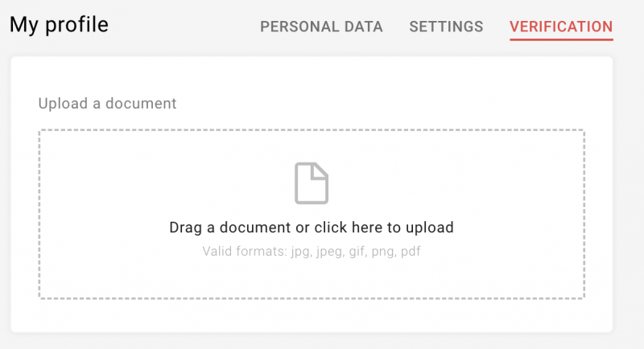
Task: Click the 'My profile' page heading
Action: coord(59,25)
